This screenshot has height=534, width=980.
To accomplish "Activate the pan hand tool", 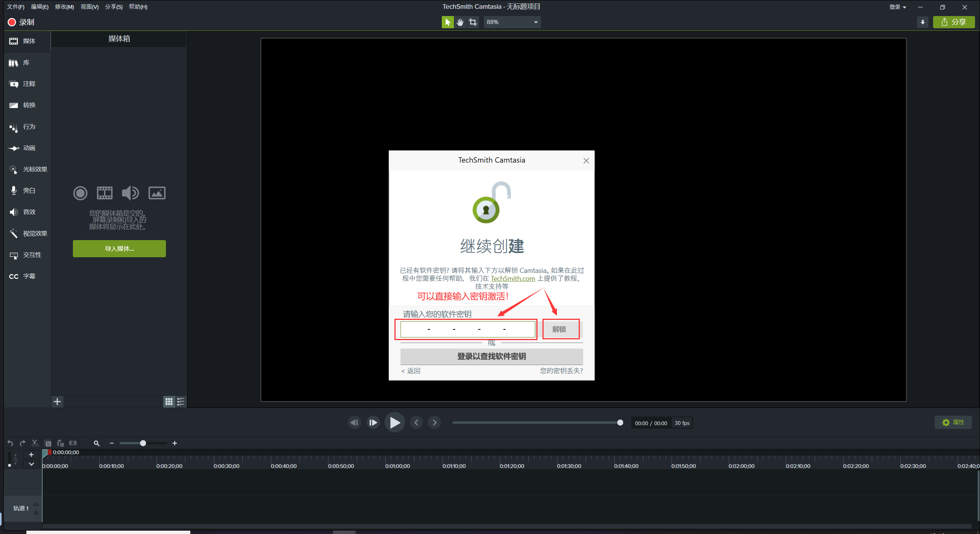I will tap(460, 22).
